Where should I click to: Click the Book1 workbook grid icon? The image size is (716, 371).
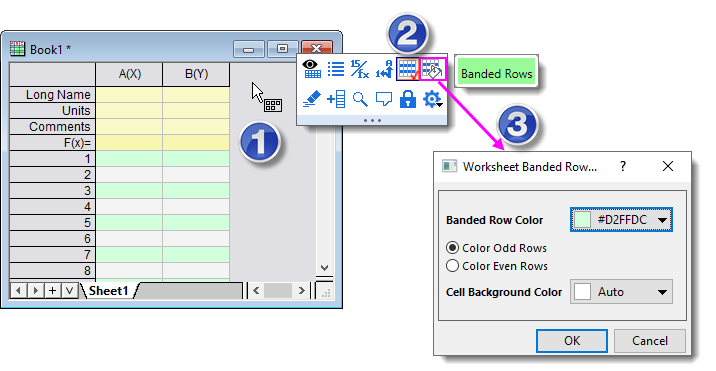pyautogui.click(x=17, y=48)
